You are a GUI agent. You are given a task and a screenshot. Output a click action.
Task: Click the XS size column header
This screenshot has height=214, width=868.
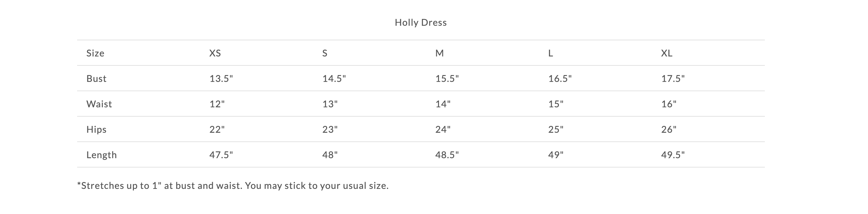point(215,53)
